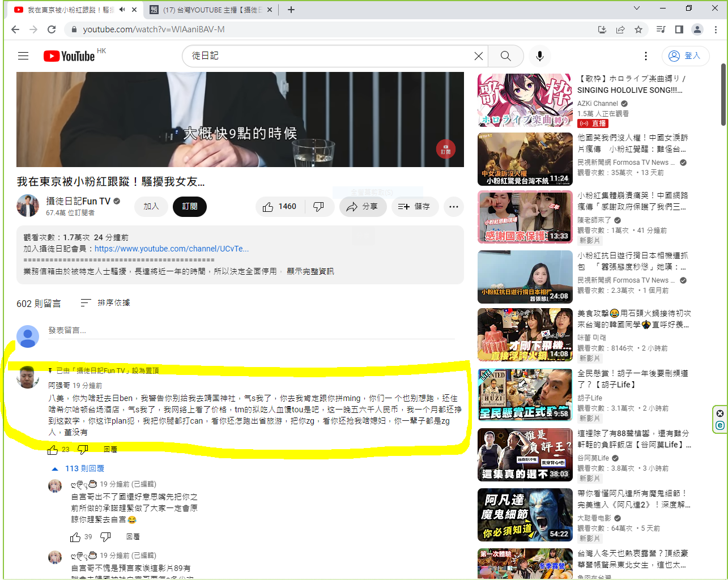Image resolution: width=728 pixels, height=580 pixels.
Task: Open the tab search chevron in title bar
Action: point(637,8)
